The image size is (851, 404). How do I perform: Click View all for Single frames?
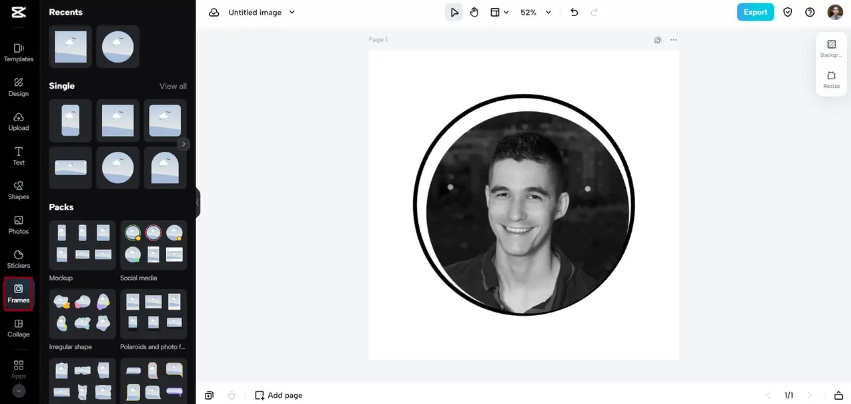(x=173, y=86)
